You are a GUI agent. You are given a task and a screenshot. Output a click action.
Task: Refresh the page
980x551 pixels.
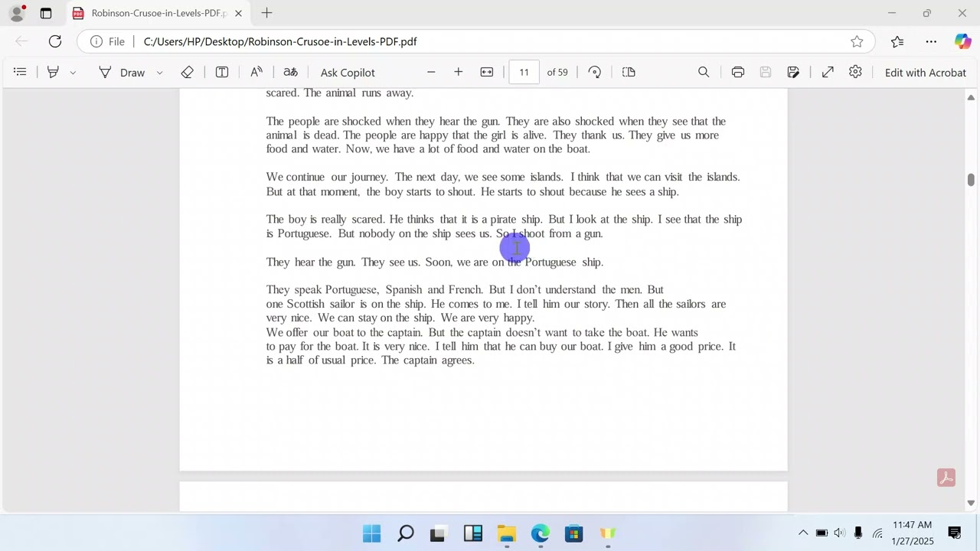pos(55,41)
